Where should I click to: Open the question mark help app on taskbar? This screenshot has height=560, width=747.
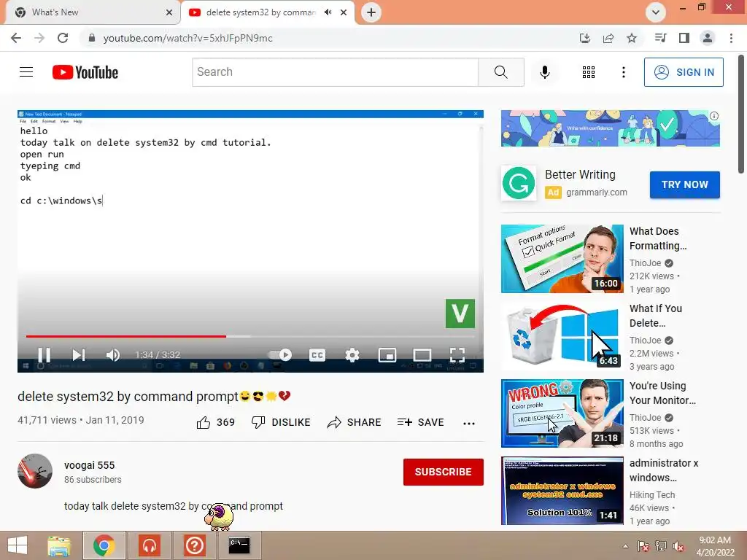tap(194, 545)
